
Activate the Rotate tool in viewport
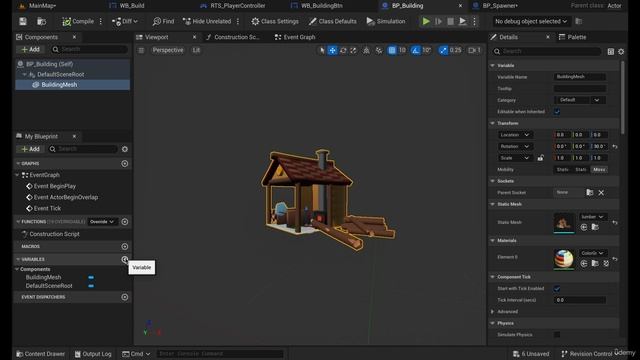(343, 50)
